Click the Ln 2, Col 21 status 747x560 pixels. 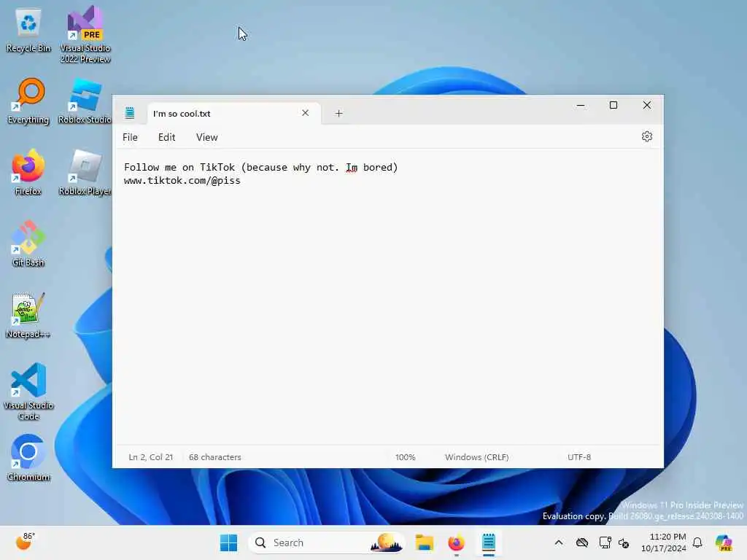(x=150, y=457)
